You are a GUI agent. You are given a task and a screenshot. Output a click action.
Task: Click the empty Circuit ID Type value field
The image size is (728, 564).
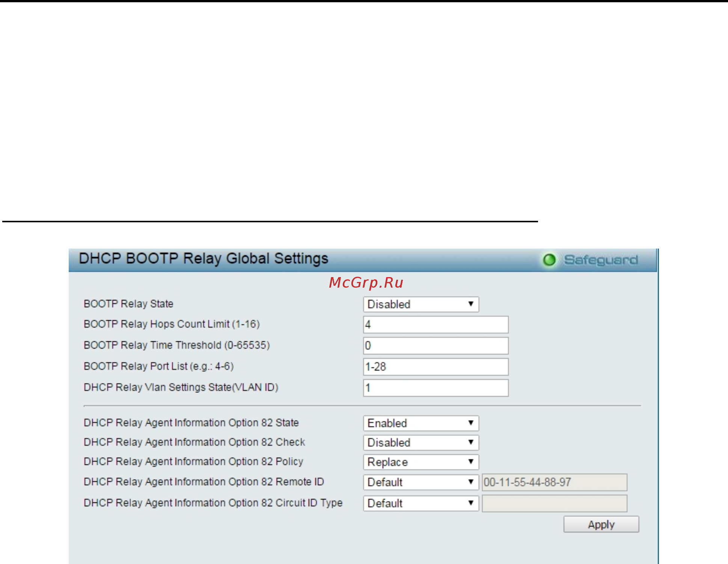[555, 504]
